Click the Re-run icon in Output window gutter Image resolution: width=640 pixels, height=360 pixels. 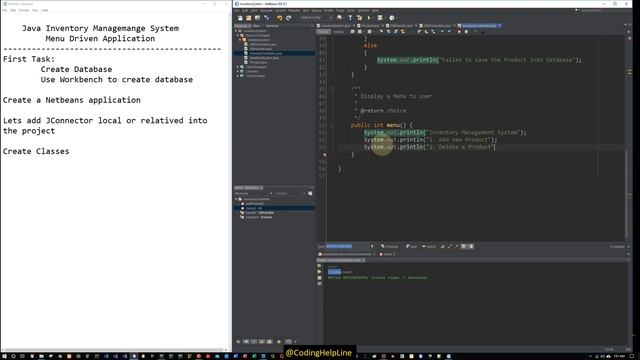pyautogui.click(x=319, y=266)
